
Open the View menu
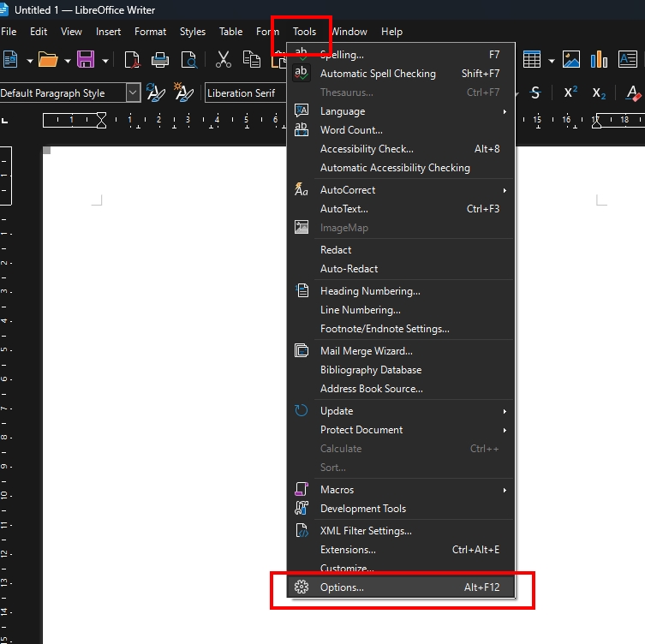(71, 32)
